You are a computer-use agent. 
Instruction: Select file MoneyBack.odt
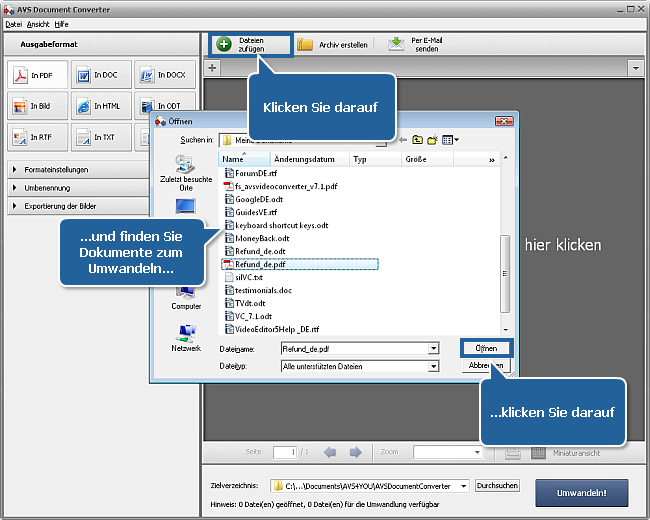pyautogui.click(x=257, y=238)
